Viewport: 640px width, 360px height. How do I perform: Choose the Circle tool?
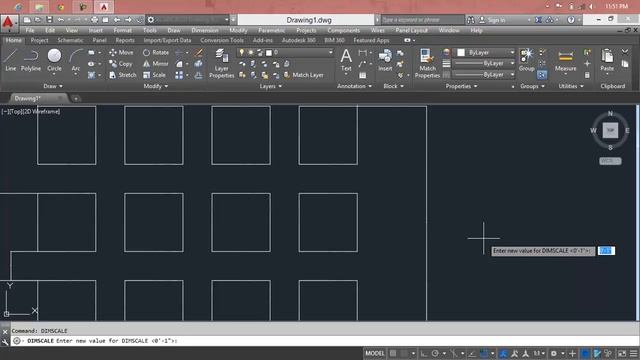54,60
